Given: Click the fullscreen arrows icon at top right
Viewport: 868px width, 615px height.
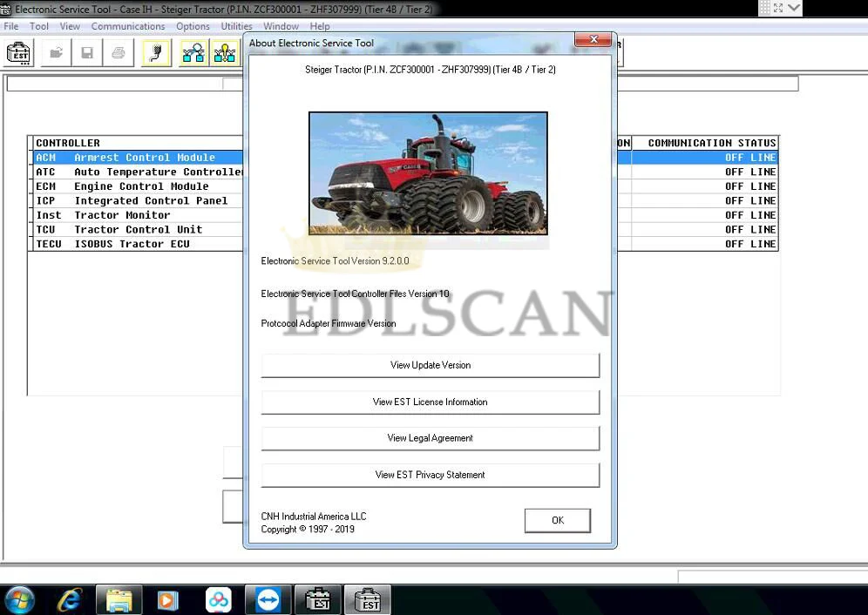Looking at the screenshot, I should tap(778, 8).
